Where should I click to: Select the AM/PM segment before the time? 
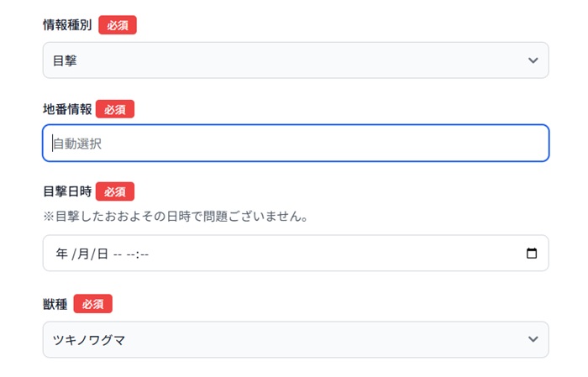coord(118,254)
